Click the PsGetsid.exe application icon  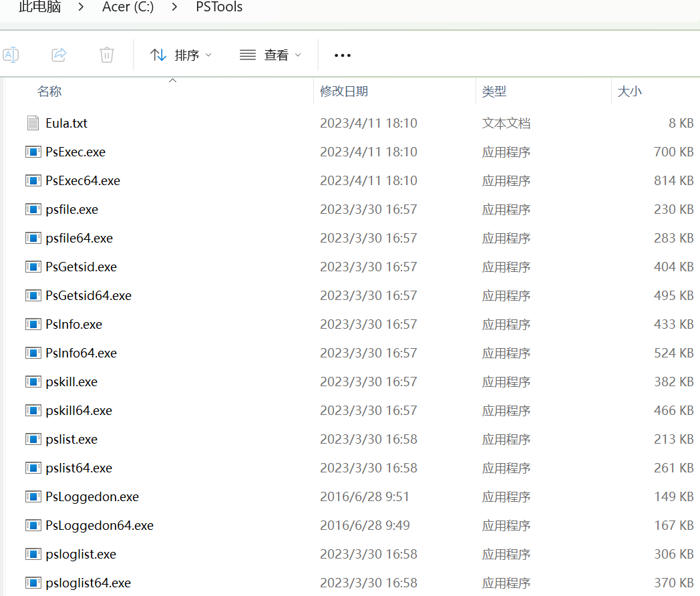[x=33, y=267]
